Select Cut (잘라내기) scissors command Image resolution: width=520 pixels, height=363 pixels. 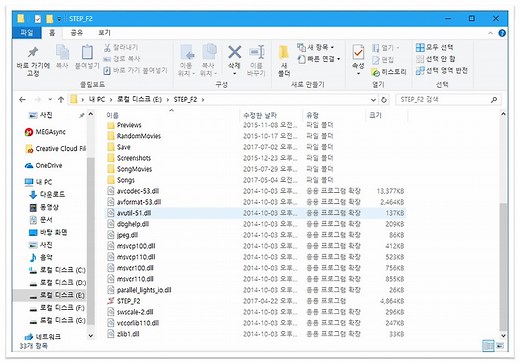tap(121, 48)
